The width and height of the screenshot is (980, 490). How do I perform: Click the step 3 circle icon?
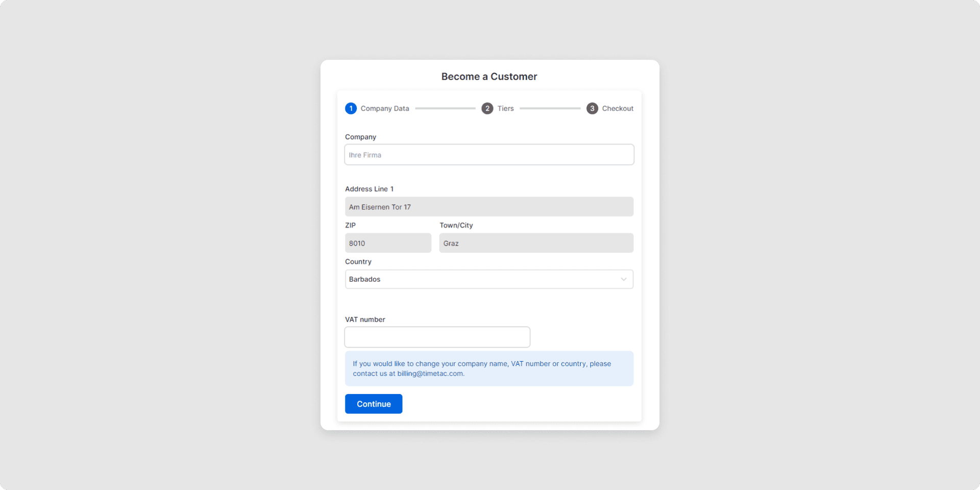(592, 108)
